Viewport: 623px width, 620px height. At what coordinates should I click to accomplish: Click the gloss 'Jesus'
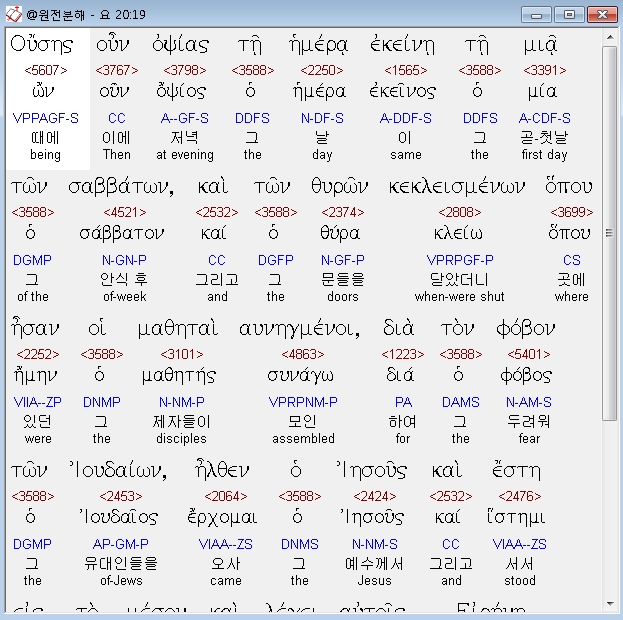pos(374,580)
